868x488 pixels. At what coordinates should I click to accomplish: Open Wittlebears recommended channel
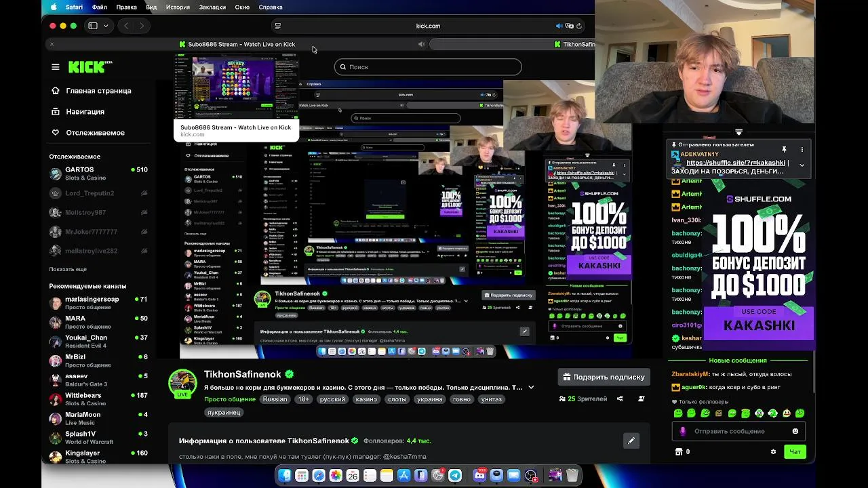98,399
